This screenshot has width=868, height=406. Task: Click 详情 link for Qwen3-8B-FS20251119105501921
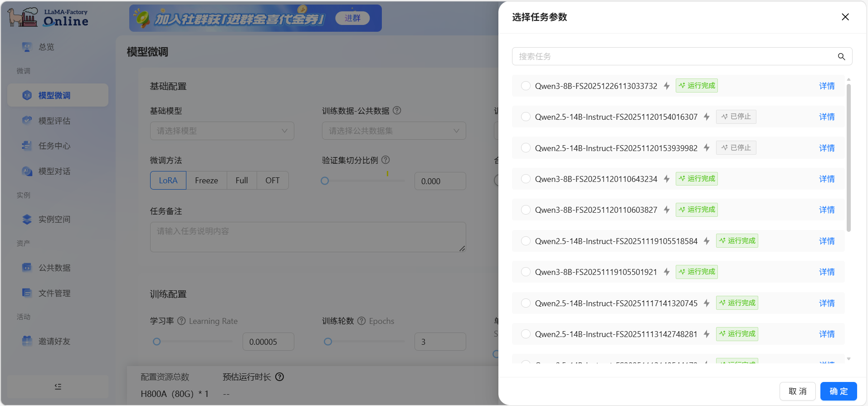(827, 272)
